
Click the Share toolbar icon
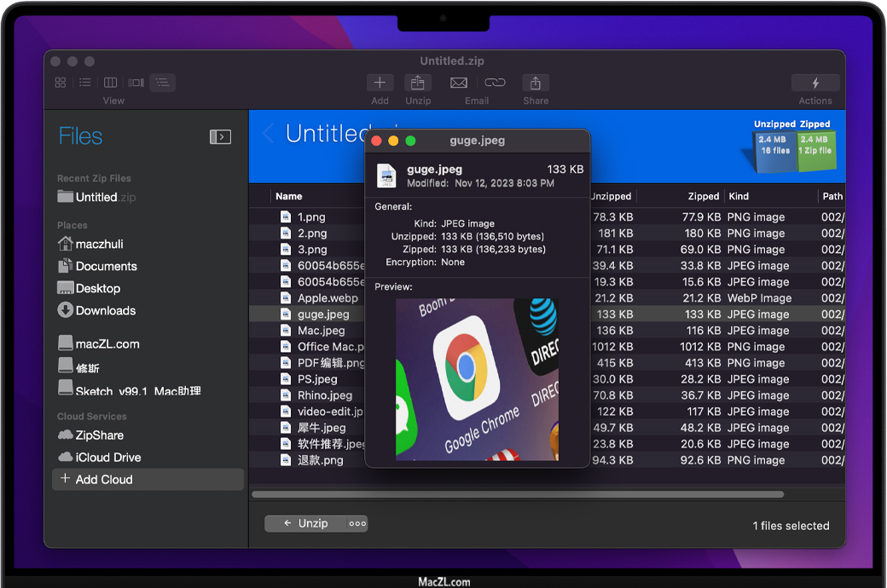coord(536,83)
